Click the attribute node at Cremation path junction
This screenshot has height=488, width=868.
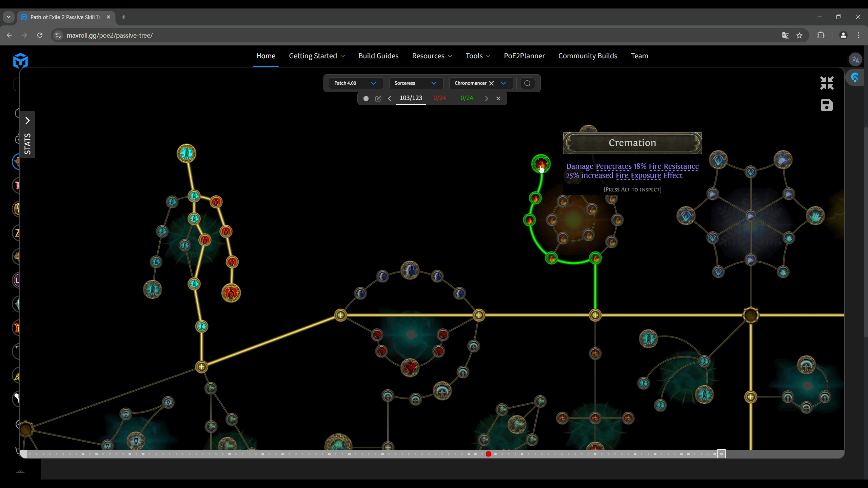tap(595, 315)
